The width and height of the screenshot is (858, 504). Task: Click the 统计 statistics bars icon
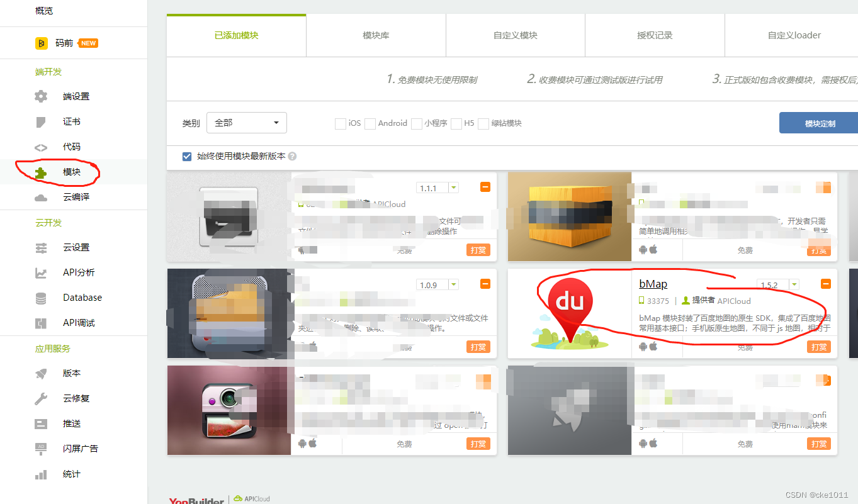click(x=42, y=474)
